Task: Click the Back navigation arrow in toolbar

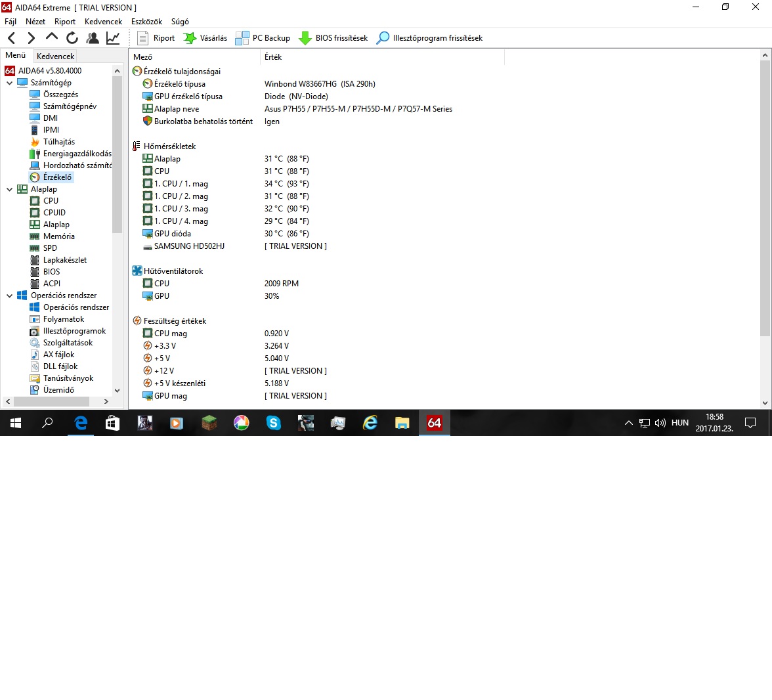Action: (x=12, y=38)
